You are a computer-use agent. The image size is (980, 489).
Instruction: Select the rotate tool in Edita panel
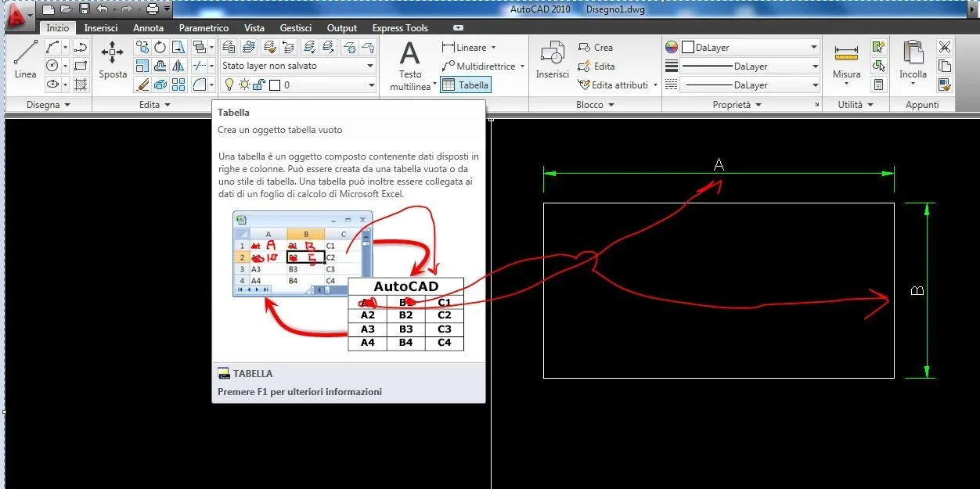[160, 47]
